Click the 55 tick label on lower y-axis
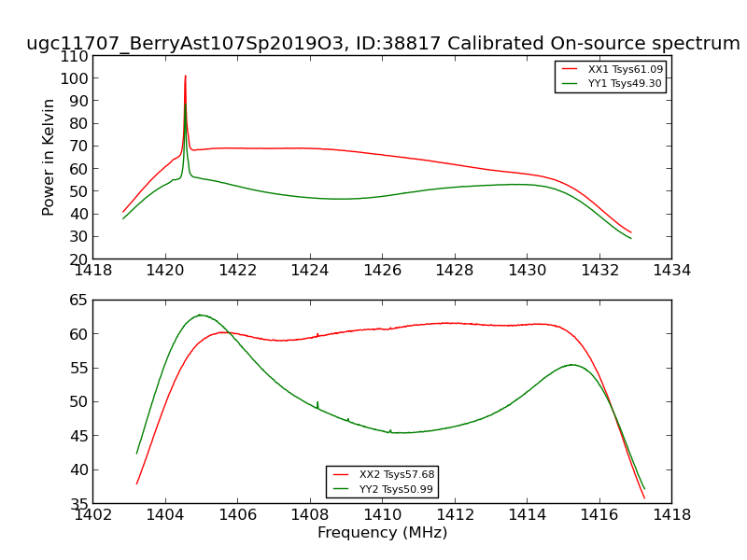Screen dimensions: 747x560 coord(78,368)
